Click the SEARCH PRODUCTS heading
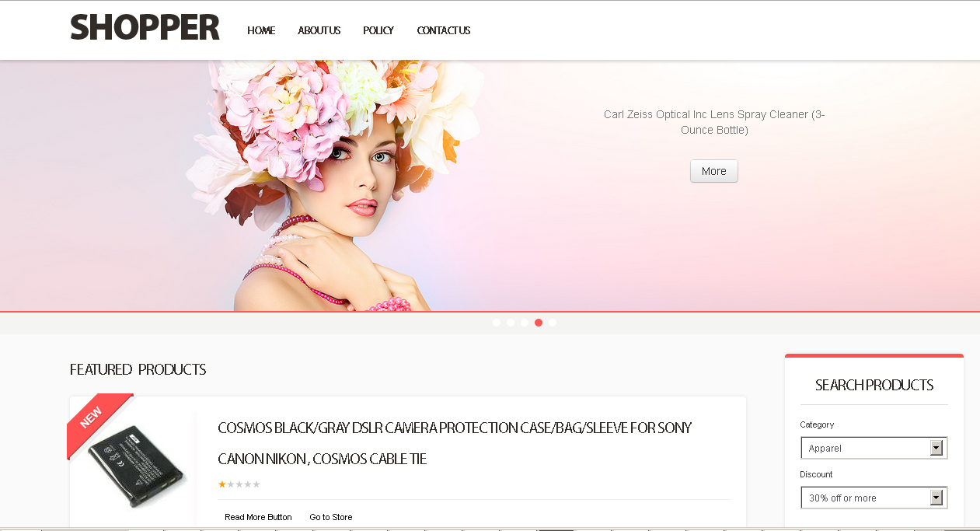The width and height of the screenshot is (980, 531). pyautogui.click(x=874, y=385)
